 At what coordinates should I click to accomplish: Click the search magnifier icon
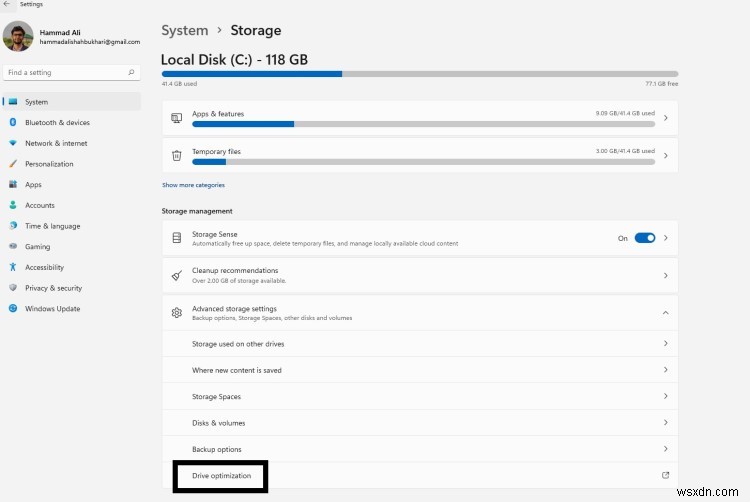pyautogui.click(x=131, y=72)
